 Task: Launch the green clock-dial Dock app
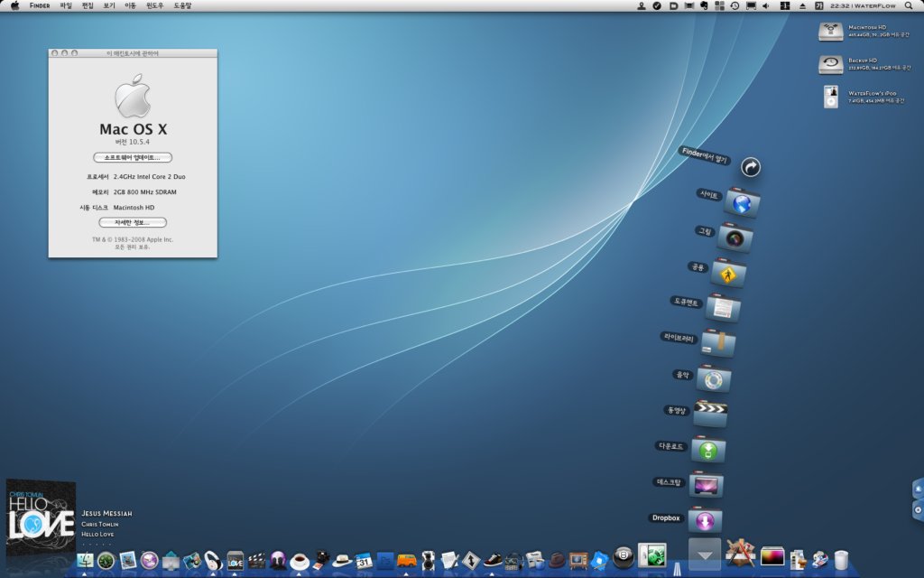[x=106, y=560]
